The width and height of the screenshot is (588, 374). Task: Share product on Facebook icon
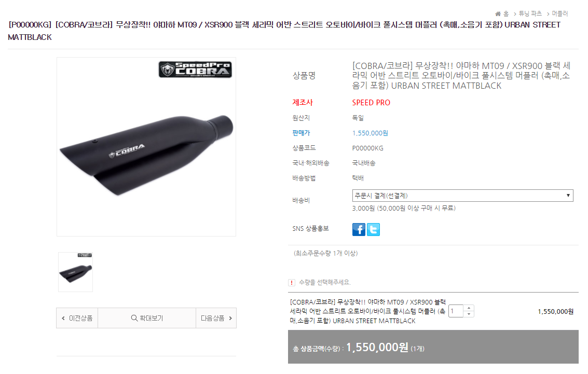point(359,229)
